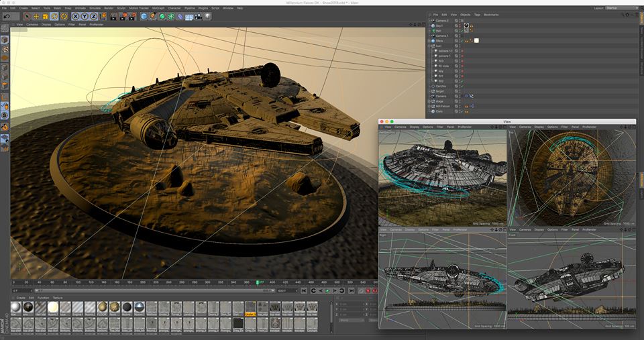
Task: Open Create menu in Material Manager
Action: pos(21,298)
